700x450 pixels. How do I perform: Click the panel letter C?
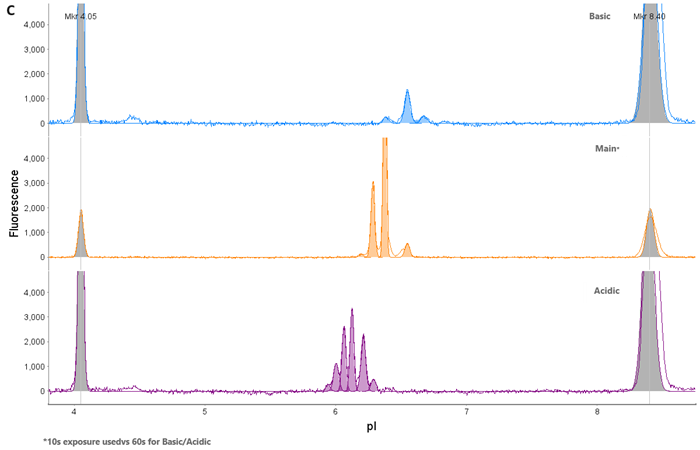tap(10, 9)
